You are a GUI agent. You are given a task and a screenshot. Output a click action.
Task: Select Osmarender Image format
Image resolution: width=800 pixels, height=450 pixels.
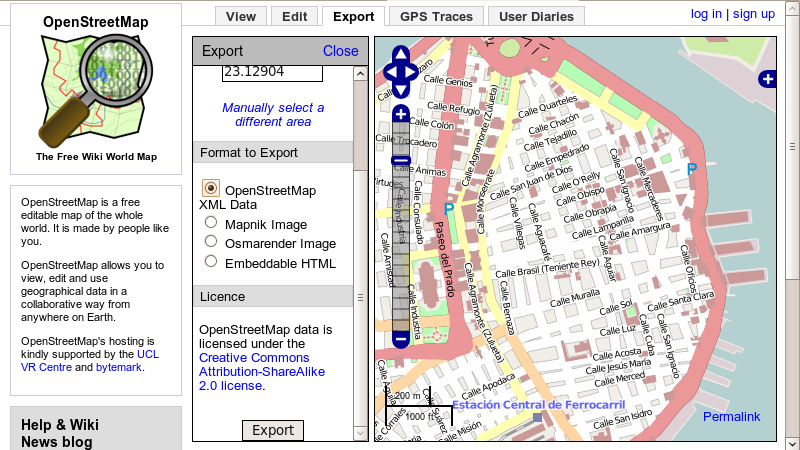211,242
